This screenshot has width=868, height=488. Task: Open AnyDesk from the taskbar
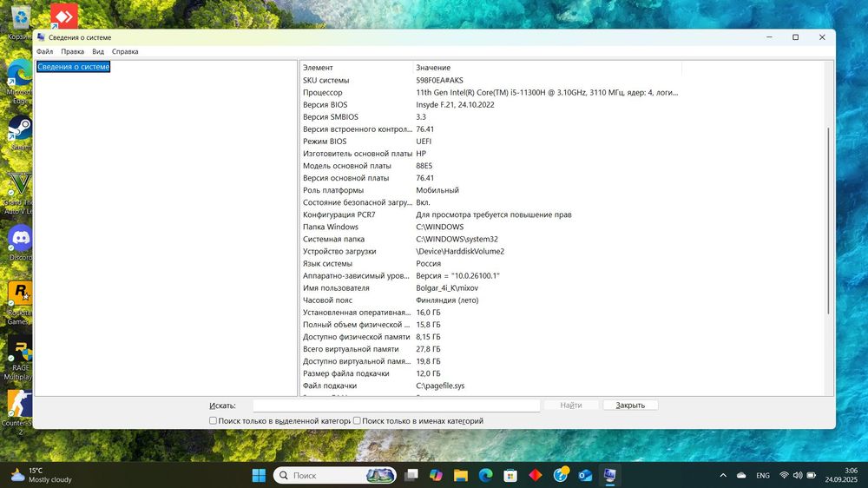536,475
